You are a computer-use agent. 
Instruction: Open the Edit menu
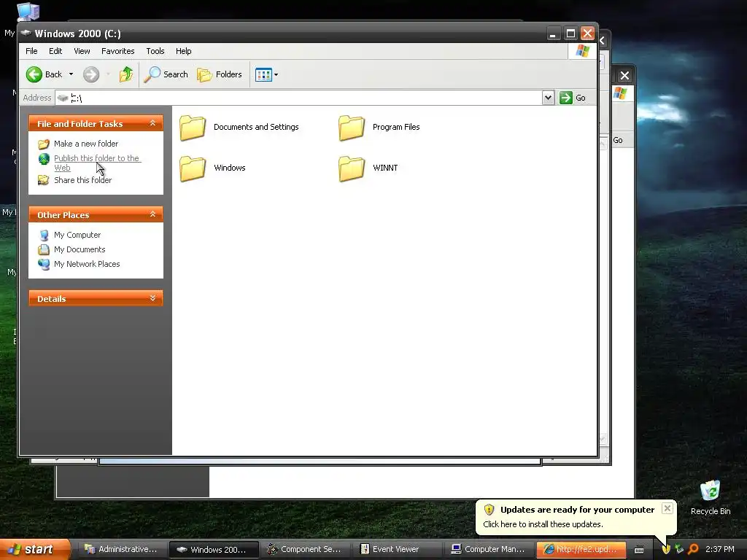pyautogui.click(x=55, y=51)
